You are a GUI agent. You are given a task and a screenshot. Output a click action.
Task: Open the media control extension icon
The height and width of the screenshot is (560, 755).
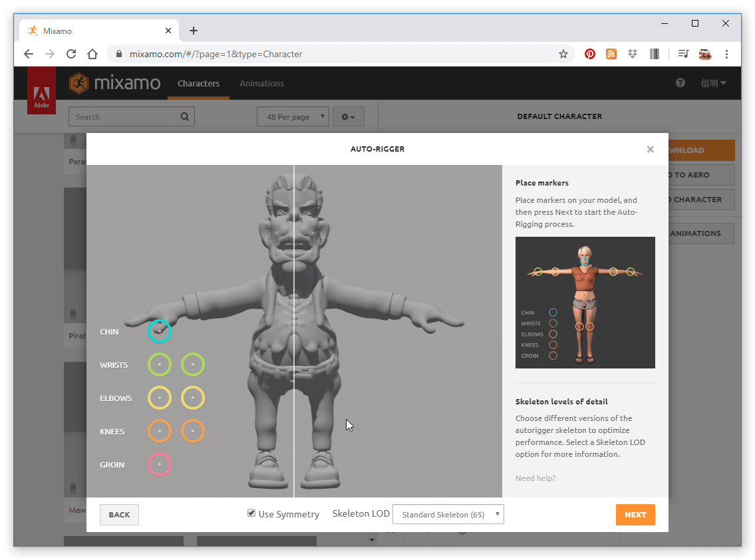683,54
